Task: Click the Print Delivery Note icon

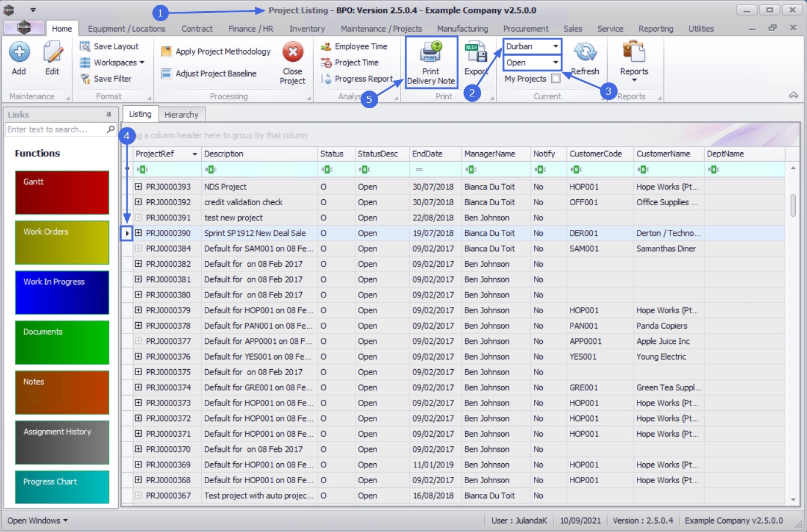Action: (431, 53)
